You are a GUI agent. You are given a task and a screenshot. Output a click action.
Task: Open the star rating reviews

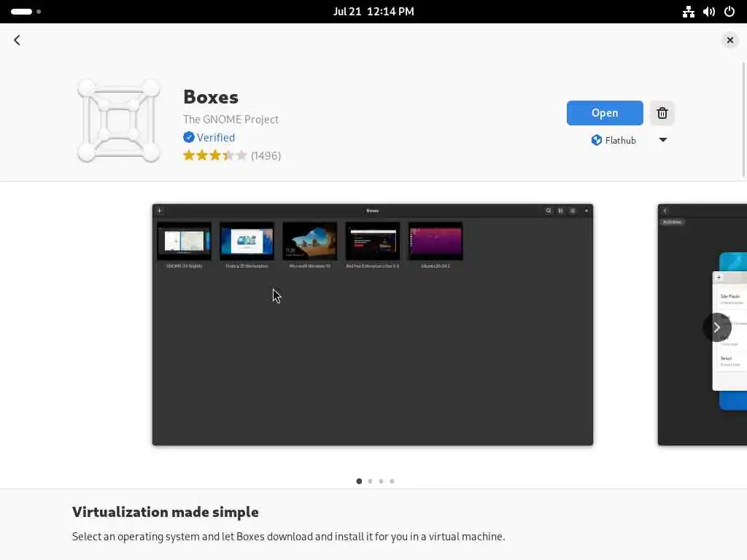point(215,155)
